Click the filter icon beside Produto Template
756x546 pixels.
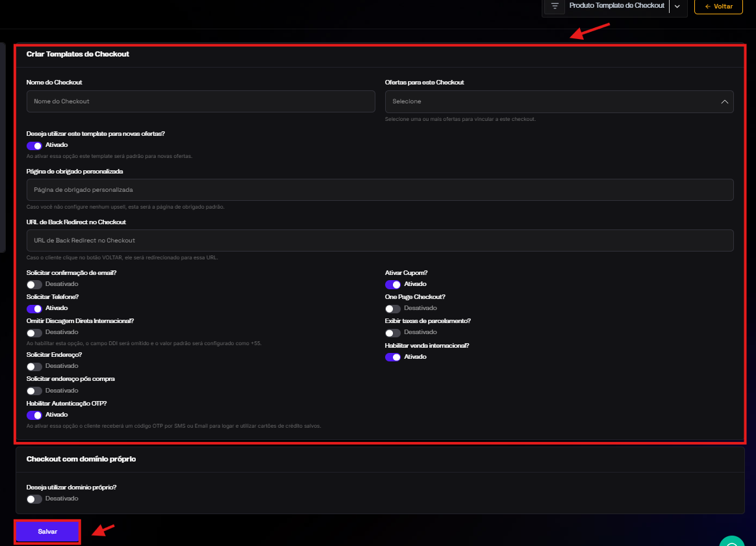coord(554,6)
